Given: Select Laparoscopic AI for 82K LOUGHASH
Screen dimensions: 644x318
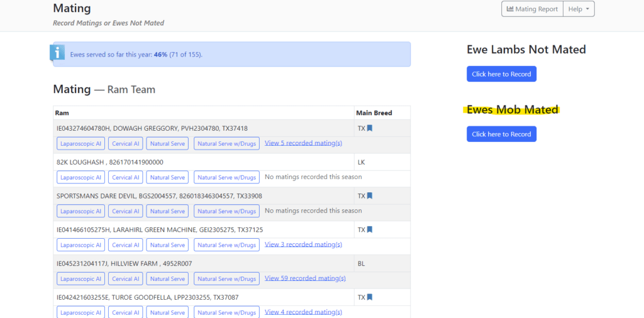Looking at the screenshot, I should pyautogui.click(x=80, y=178).
